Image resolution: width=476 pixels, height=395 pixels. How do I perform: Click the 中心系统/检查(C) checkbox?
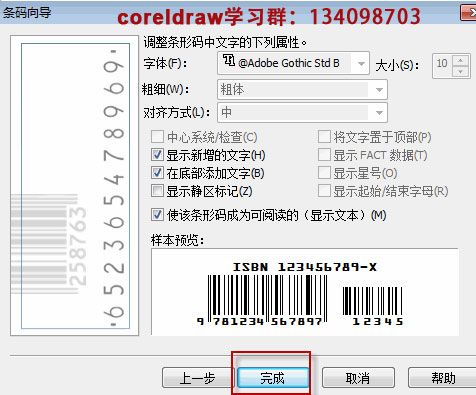157,137
